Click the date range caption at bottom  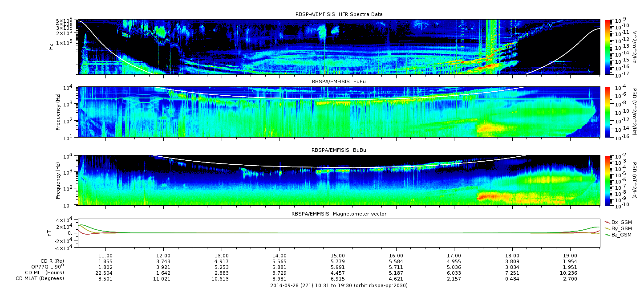pyautogui.click(x=339, y=285)
